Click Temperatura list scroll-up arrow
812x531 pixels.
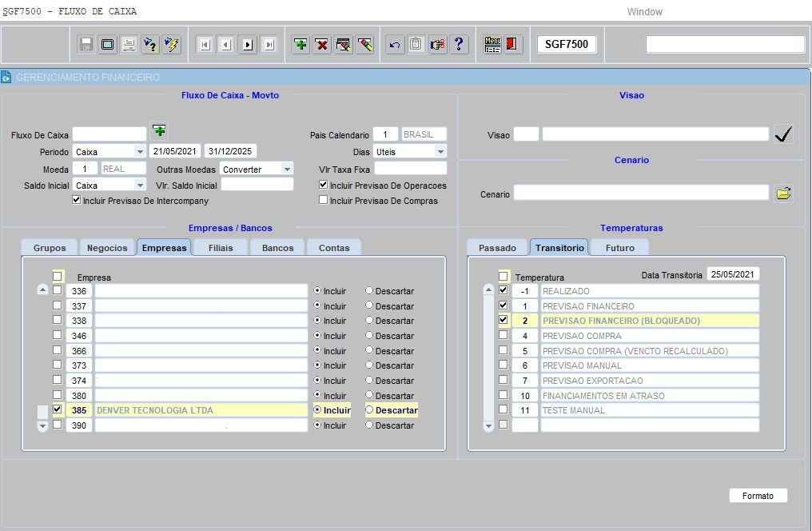[x=488, y=290]
